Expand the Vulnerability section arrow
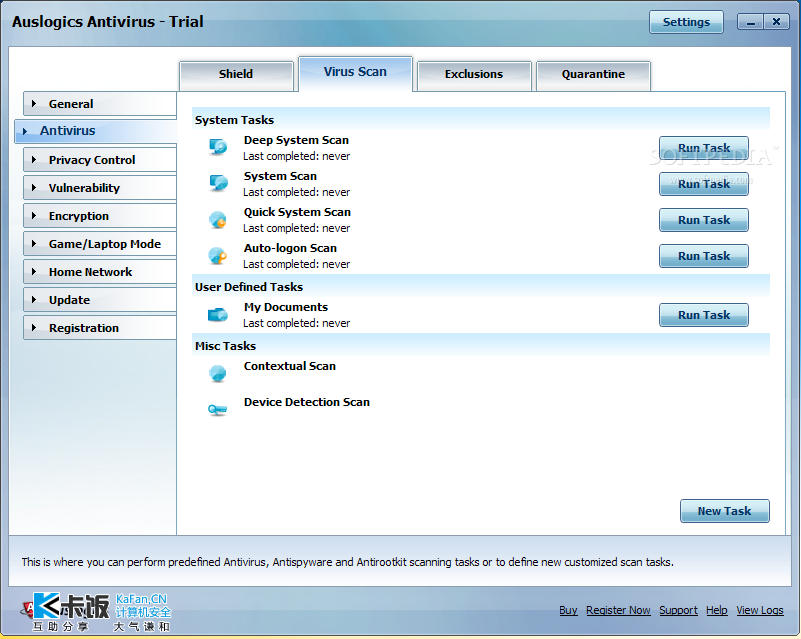Image resolution: width=801 pixels, height=639 pixels. point(34,188)
